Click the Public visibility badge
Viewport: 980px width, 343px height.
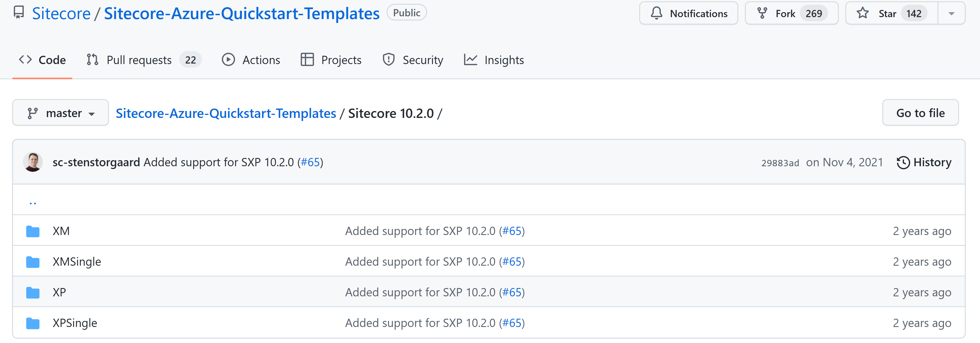click(x=406, y=12)
